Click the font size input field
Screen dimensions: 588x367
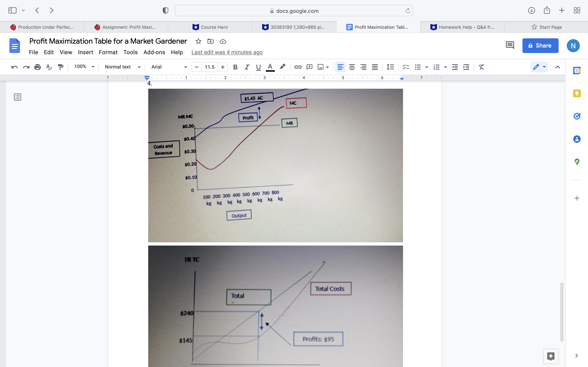click(x=209, y=67)
